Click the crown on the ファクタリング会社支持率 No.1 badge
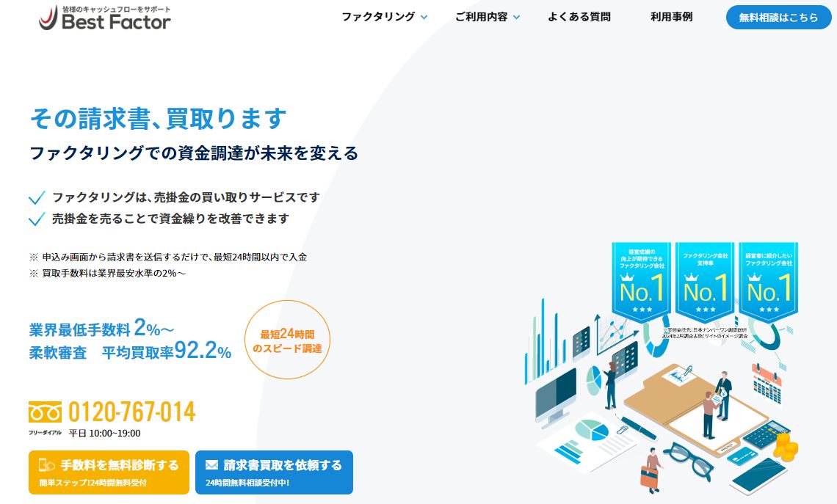 point(691,277)
